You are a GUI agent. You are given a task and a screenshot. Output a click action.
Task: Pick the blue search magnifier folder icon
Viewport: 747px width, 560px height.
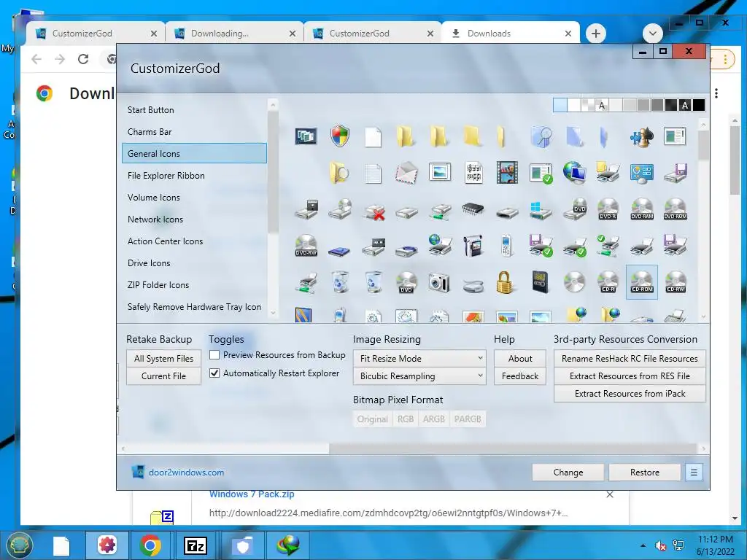pyautogui.click(x=541, y=136)
